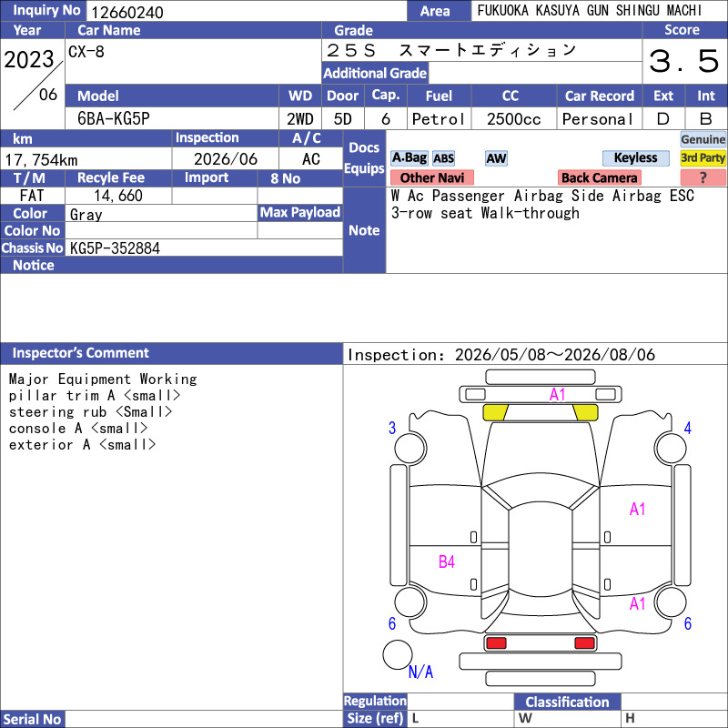Click the inquiry number 12660240
The image size is (728, 728).
tap(127, 12)
